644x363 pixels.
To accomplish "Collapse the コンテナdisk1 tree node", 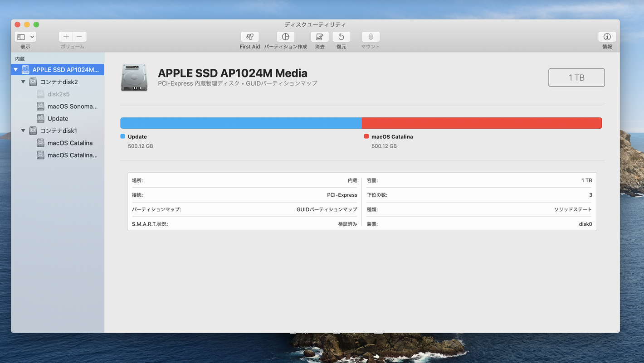I will click(x=23, y=131).
